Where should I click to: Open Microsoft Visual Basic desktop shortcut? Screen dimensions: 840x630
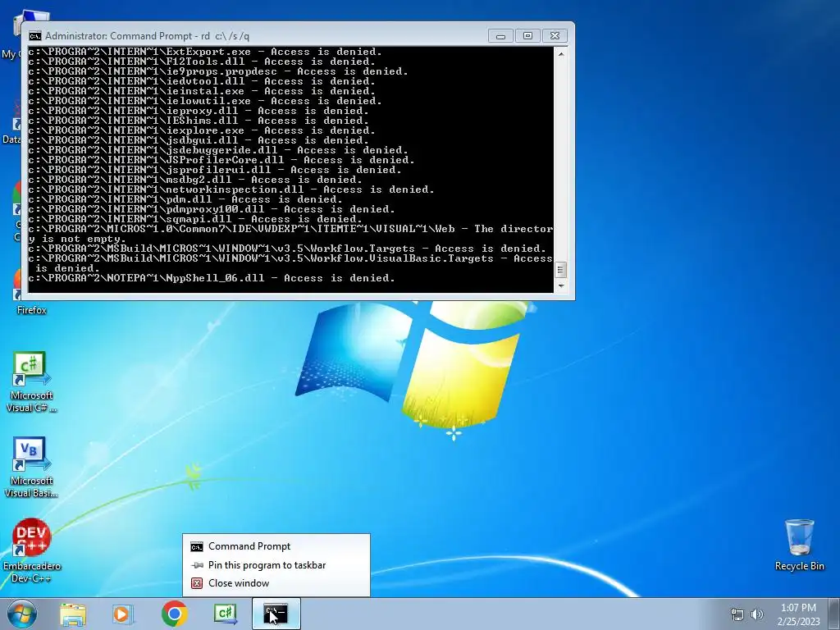(31, 468)
